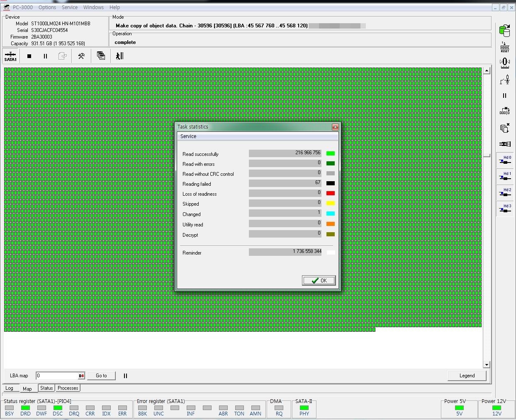The width and height of the screenshot is (516, 420).
Task: Open the Help menu
Action: click(x=114, y=7)
